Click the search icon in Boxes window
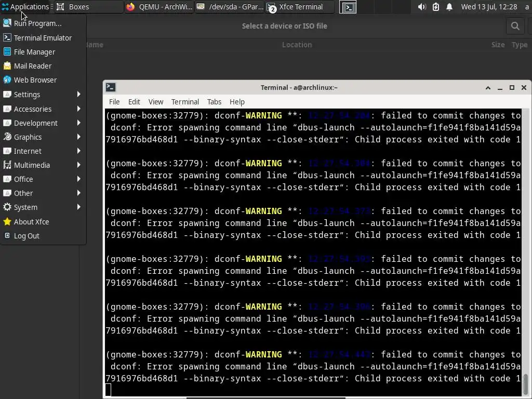The image size is (532, 399). click(515, 26)
